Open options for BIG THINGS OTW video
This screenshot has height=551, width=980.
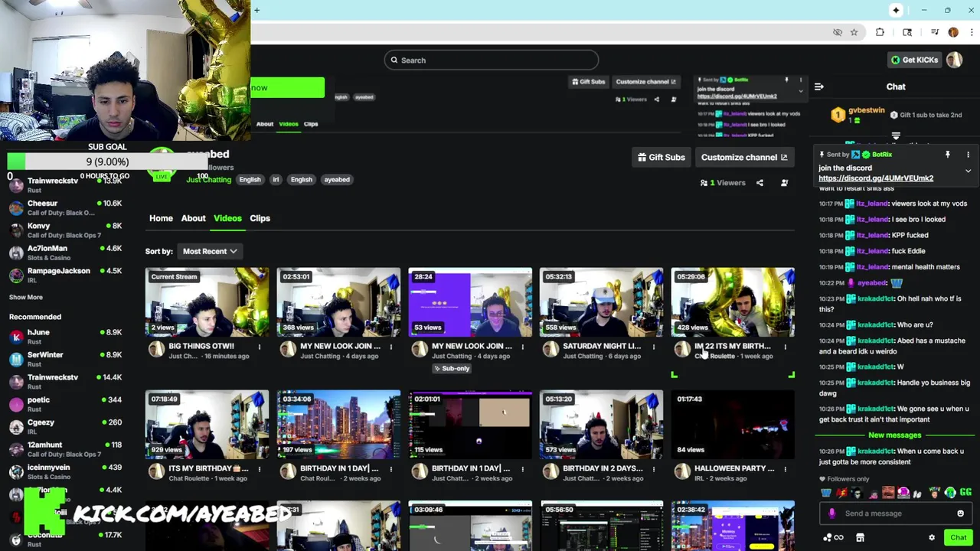(x=259, y=347)
